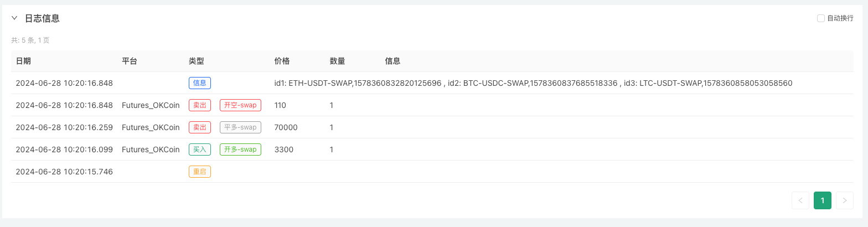Click the 类型 column header
The height and width of the screenshot is (227, 868).
tap(197, 61)
